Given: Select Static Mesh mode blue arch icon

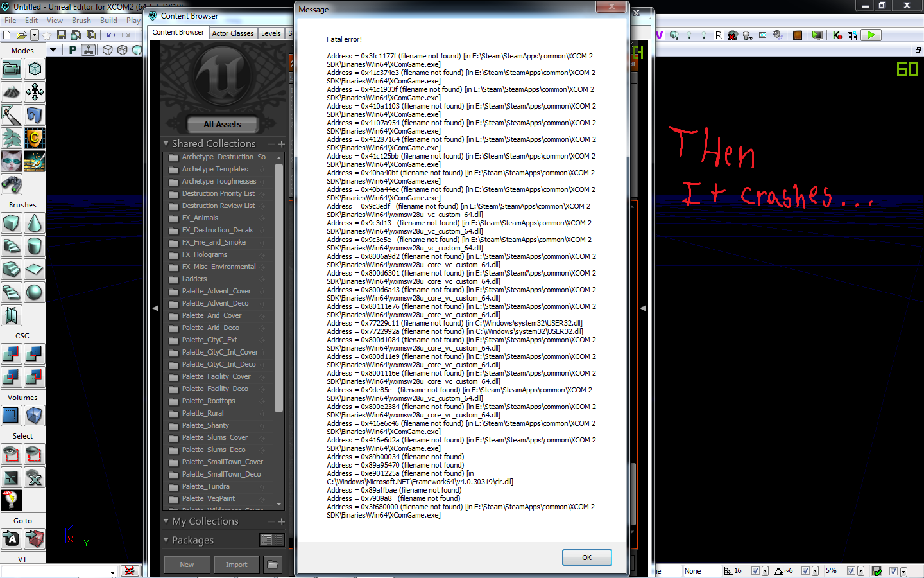Looking at the screenshot, I should pos(35,115).
